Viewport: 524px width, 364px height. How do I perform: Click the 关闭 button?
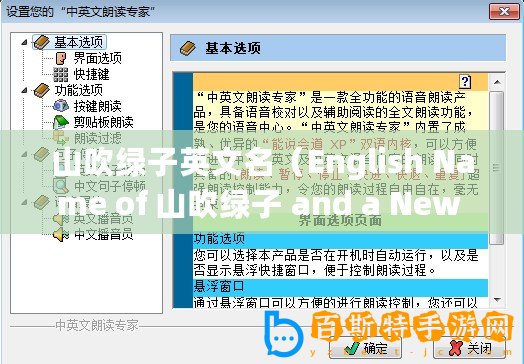coord(470,348)
